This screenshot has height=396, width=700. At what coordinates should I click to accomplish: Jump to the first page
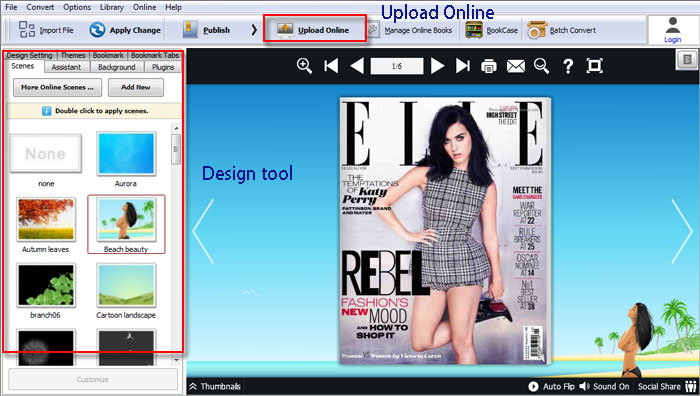[x=331, y=66]
